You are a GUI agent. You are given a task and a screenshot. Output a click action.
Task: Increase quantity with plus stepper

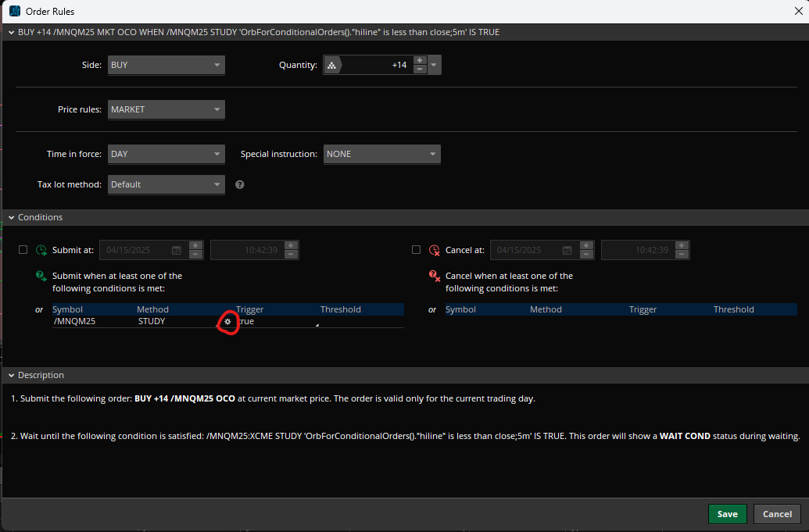point(419,61)
